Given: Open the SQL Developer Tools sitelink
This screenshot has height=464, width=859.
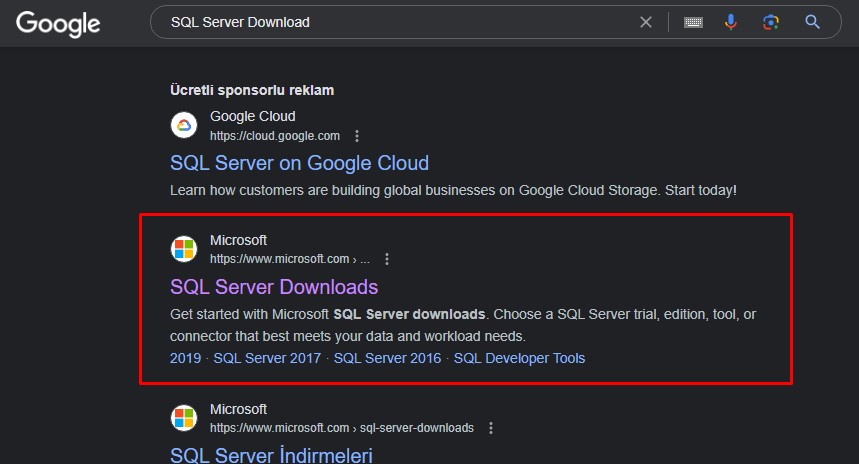Looking at the screenshot, I should pyautogui.click(x=519, y=358).
